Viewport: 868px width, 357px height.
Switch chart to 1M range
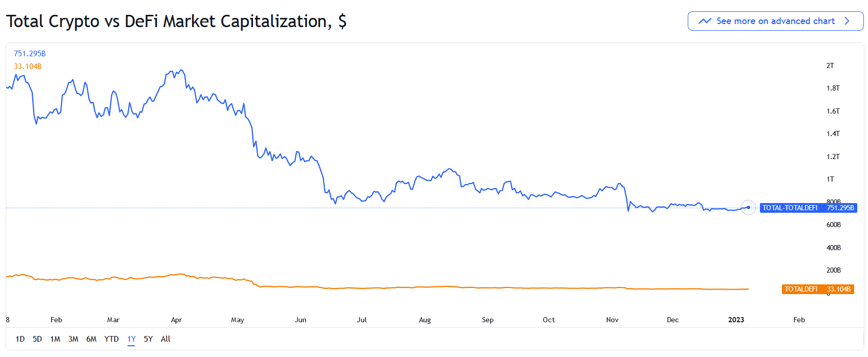click(55, 339)
